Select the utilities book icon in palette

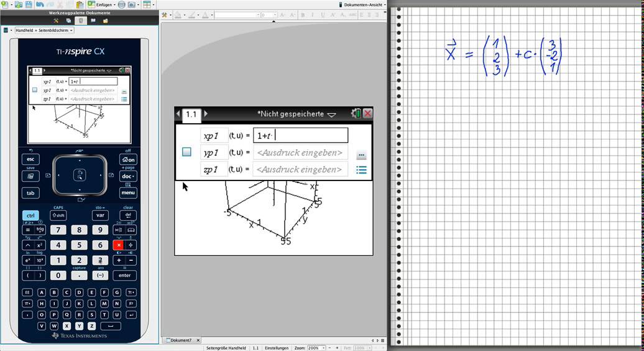click(93, 21)
